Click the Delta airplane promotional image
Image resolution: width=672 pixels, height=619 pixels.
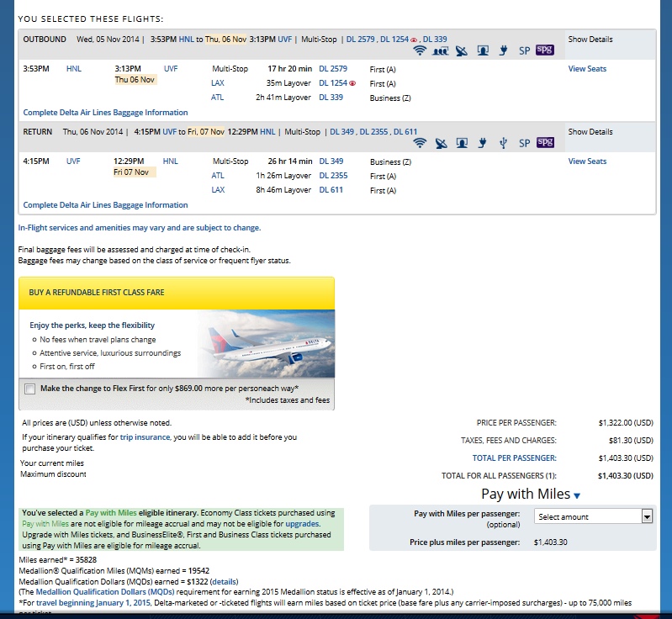tap(265, 343)
